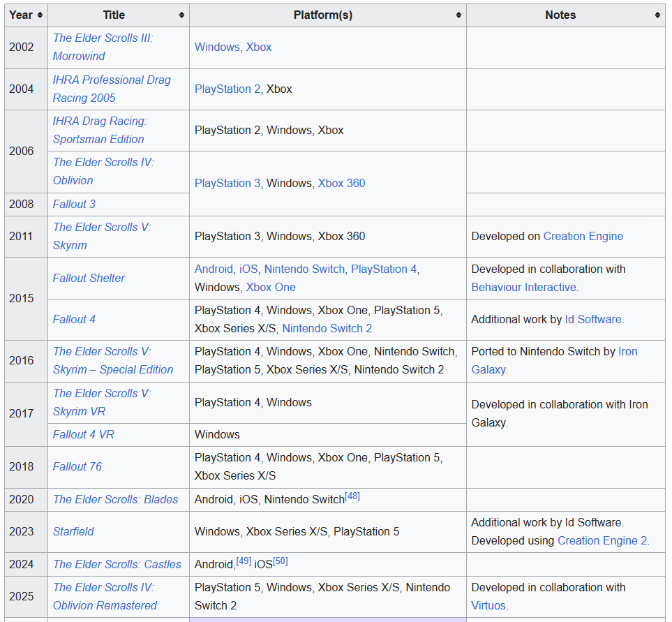Open The Elder Scrolls: Blades link
The width and height of the screenshot is (672, 622).
pyautogui.click(x=115, y=499)
